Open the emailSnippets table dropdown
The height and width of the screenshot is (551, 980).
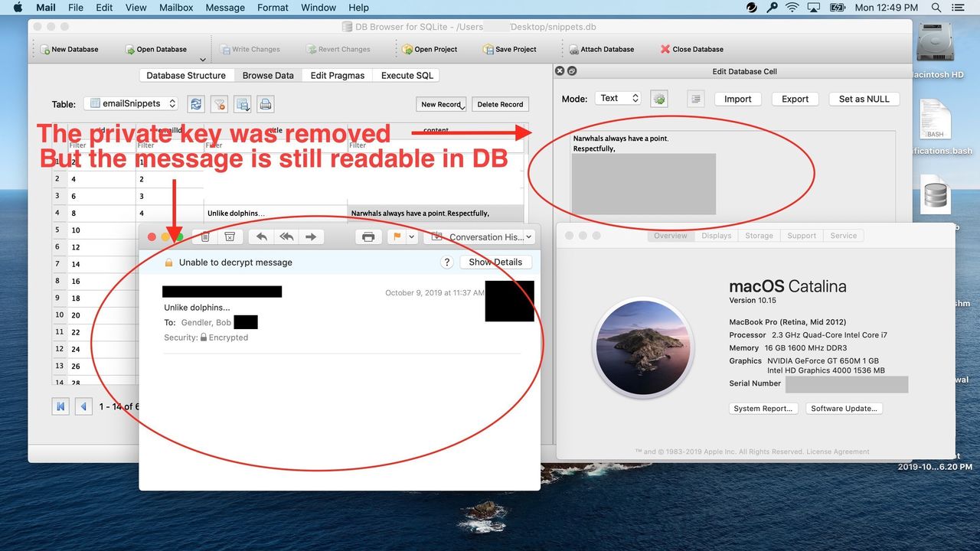[x=131, y=104]
